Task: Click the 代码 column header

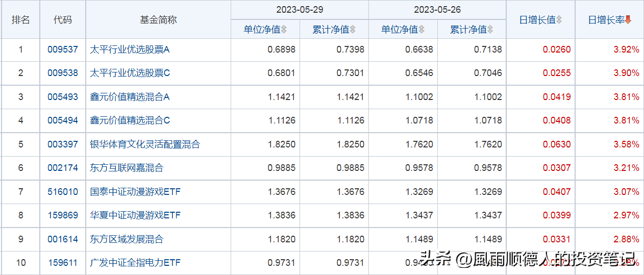Action: pos(63,20)
